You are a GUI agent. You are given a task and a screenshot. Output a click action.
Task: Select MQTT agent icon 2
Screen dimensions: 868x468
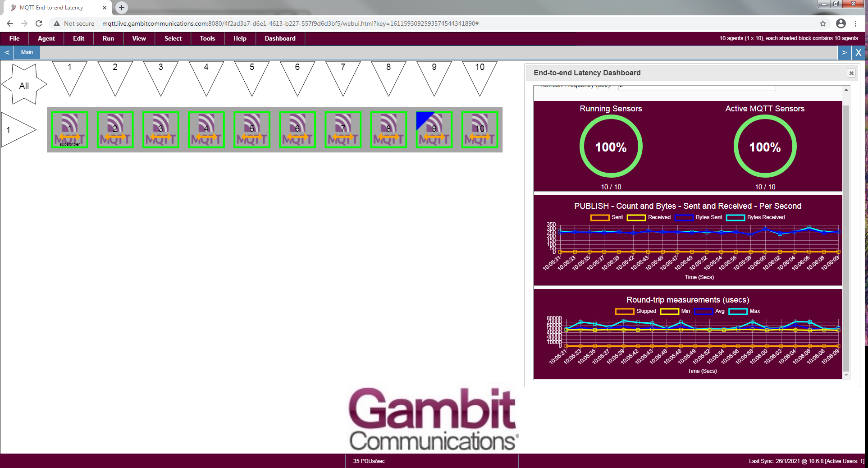(x=115, y=130)
